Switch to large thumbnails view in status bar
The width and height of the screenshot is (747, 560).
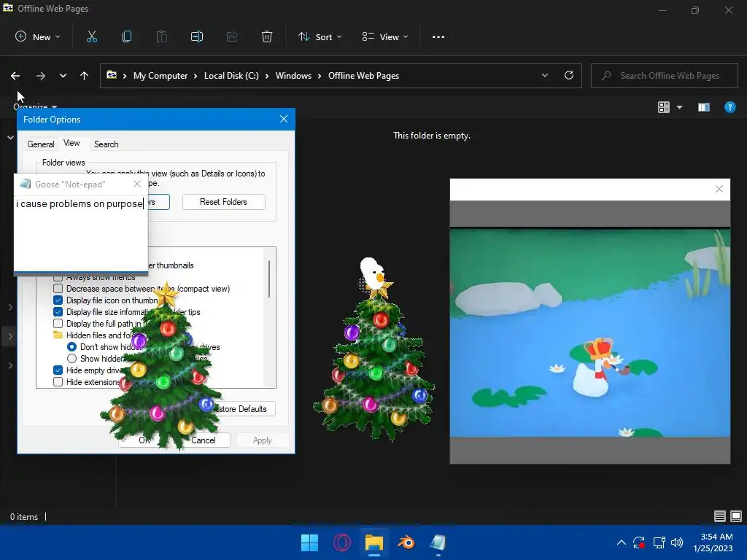pos(736,516)
